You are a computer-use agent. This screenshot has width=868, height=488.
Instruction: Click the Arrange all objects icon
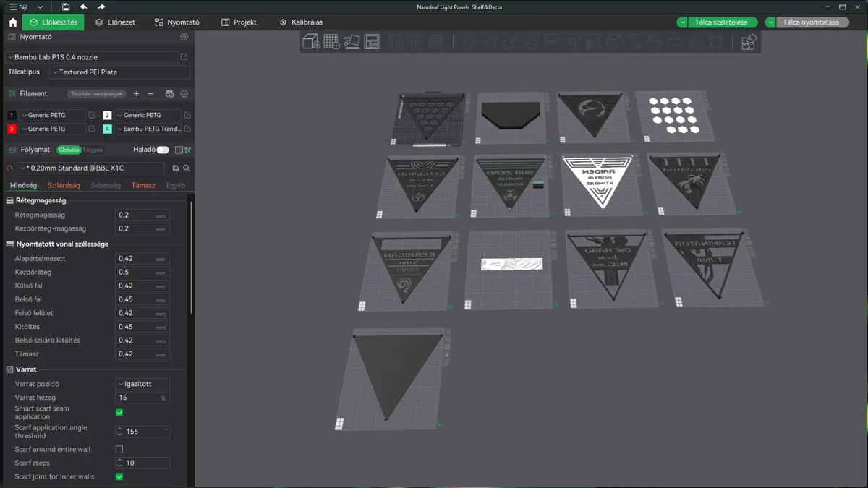(372, 42)
